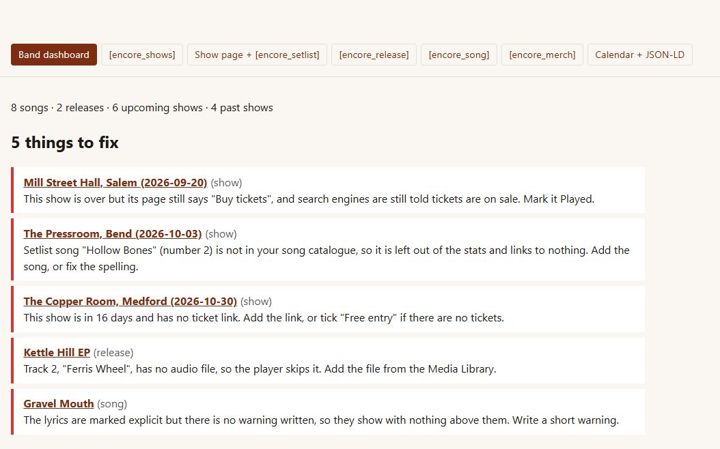Click the 'no ticket link' issue text
720x449 pixels.
click(264, 318)
